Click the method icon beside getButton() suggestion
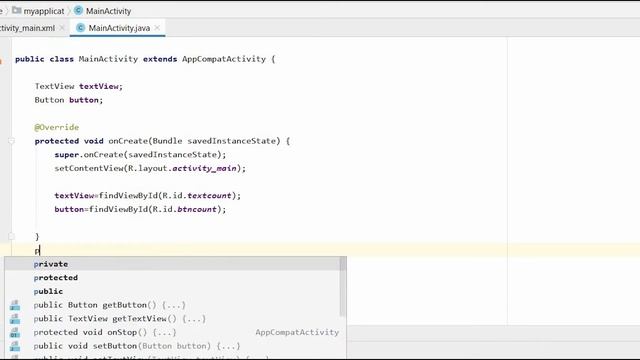This screenshot has height=360, width=640. pos(15,305)
